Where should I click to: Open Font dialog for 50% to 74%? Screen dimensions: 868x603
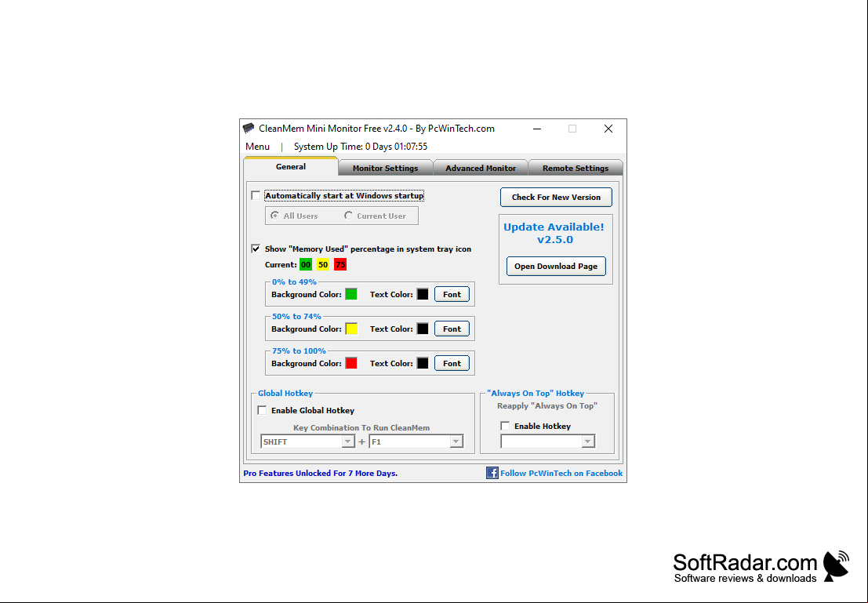tap(452, 329)
